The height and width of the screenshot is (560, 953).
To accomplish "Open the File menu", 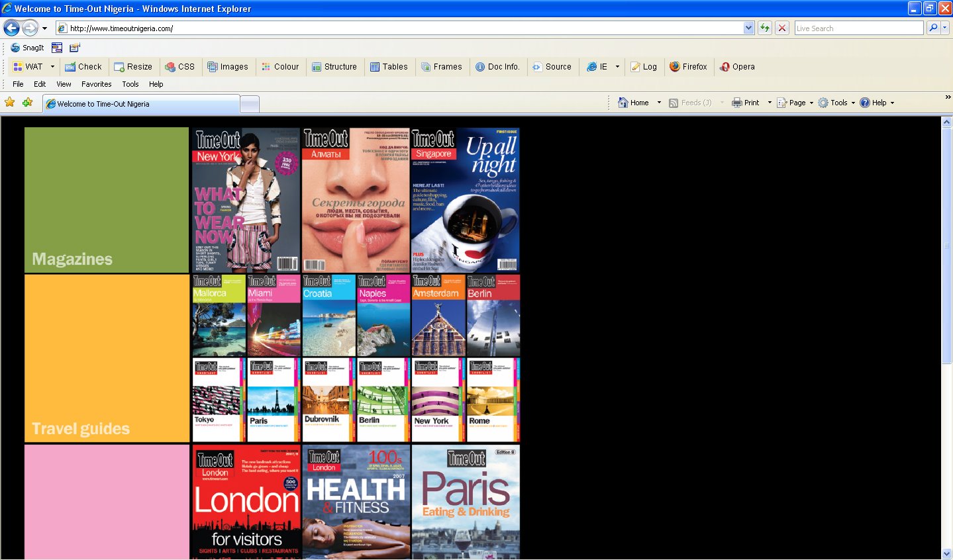I will click(x=18, y=84).
